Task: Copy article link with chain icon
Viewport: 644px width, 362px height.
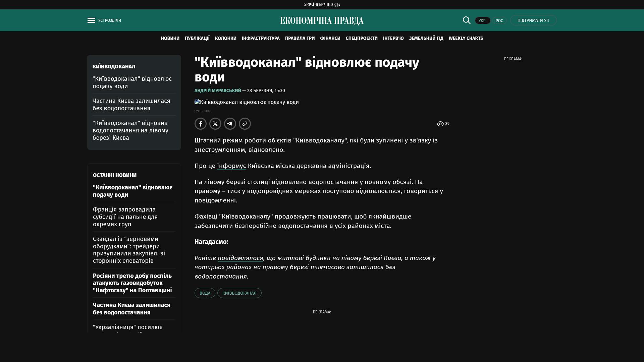Action: tap(245, 124)
